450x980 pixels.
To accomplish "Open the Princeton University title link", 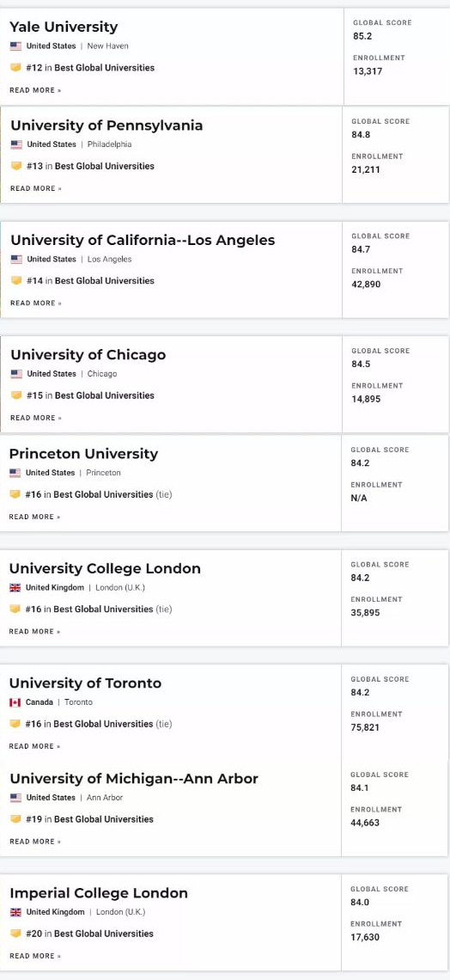I will [x=83, y=454].
